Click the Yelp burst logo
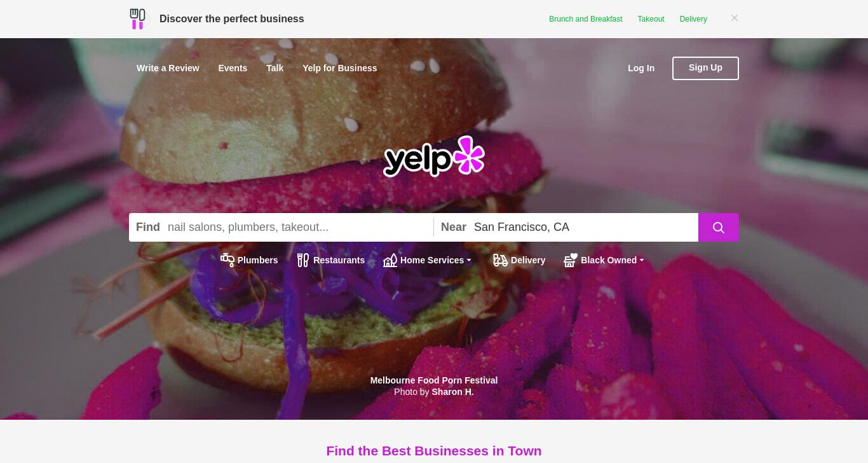This screenshot has width=868, height=463. click(x=470, y=155)
